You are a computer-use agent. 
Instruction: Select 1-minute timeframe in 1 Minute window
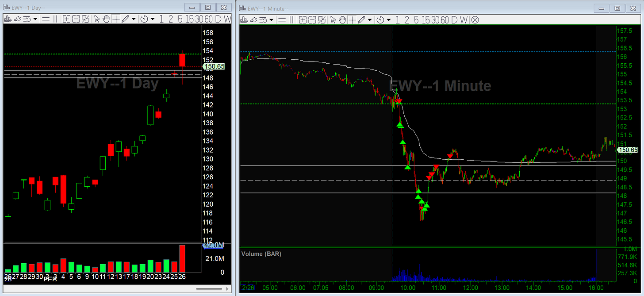[398, 20]
